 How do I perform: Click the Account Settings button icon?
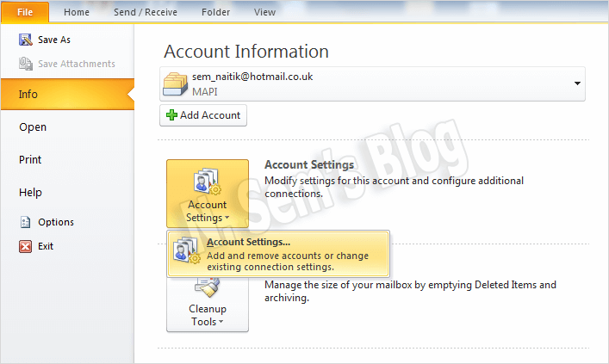(208, 181)
